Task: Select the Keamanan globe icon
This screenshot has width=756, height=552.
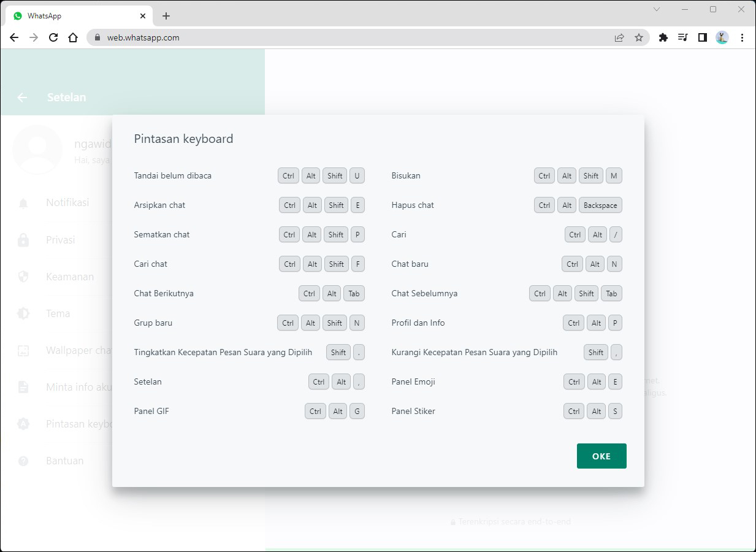Action: click(23, 276)
